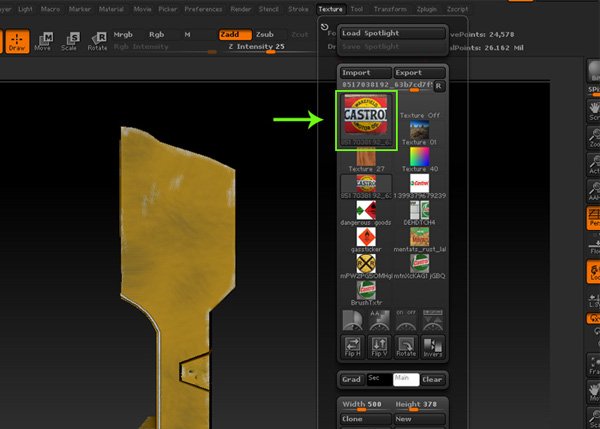Open the Picker menu
This screenshot has width=600, height=429.
168,9
